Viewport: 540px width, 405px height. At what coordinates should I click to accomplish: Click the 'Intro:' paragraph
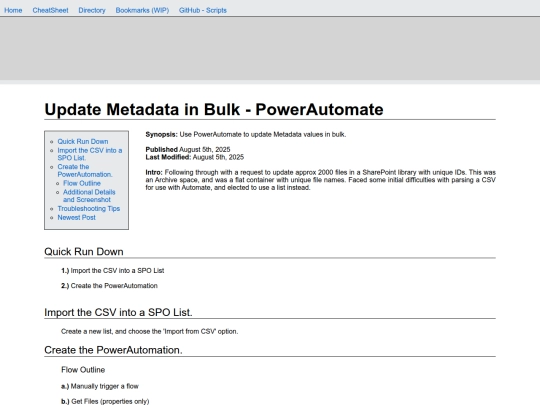[x=320, y=180]
